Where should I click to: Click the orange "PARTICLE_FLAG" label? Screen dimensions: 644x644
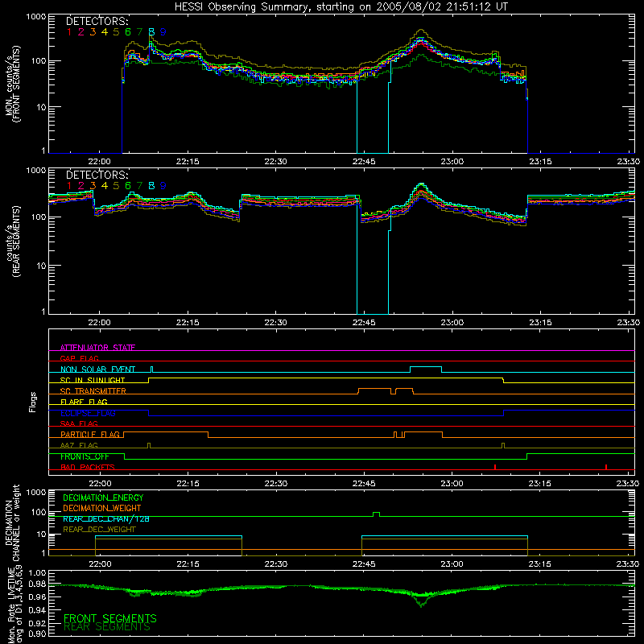(90, 434)
